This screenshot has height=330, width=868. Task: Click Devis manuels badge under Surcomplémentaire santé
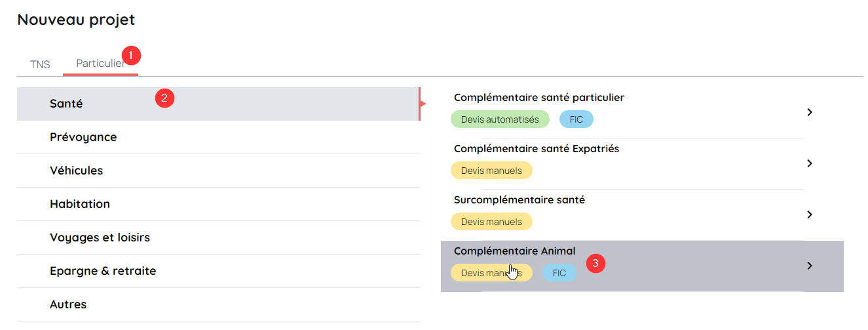point(491,222)
